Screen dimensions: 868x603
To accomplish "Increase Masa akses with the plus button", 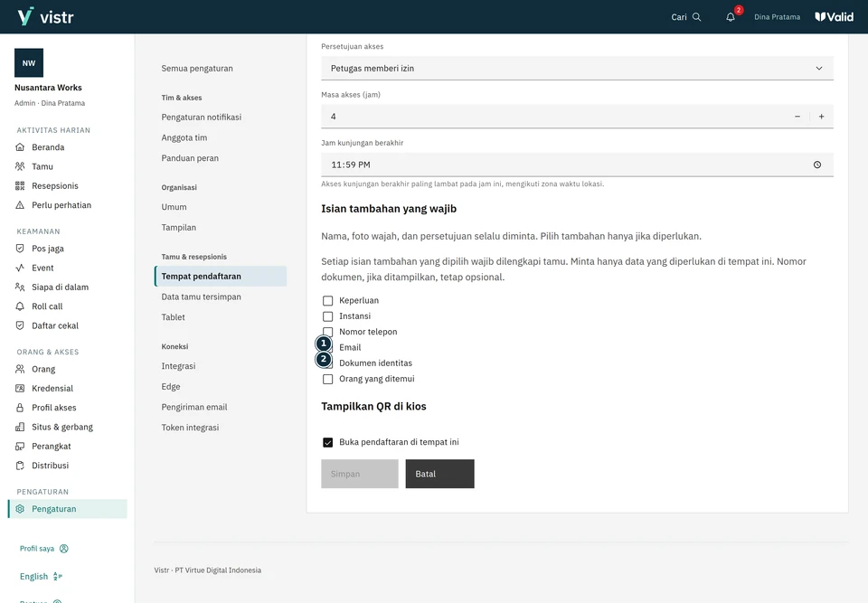I will coord(822,117).
